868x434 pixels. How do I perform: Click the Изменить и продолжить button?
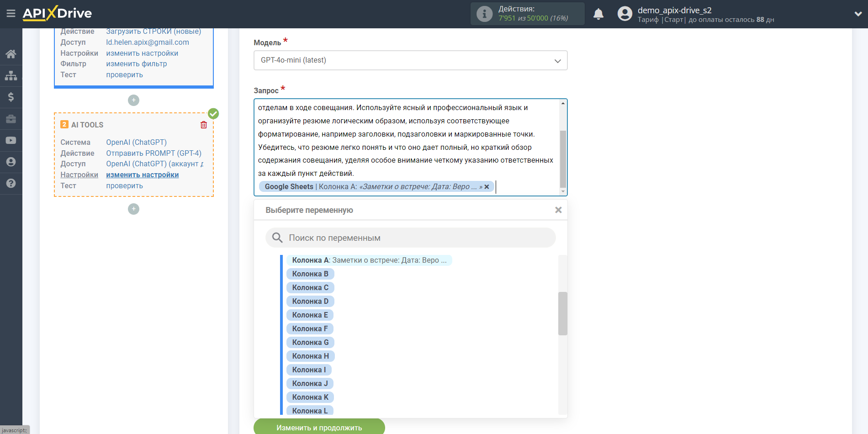[x=319, y=427]
